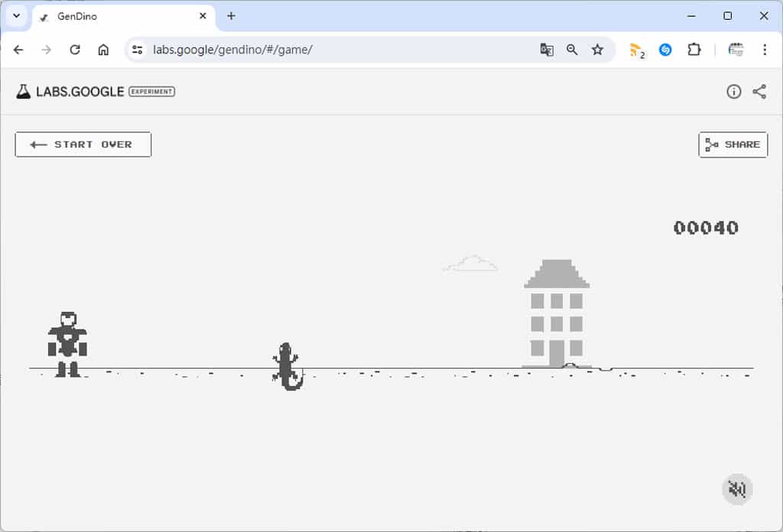The height and width of the screenshot is (532, 783).
Task: Open a new browser tab
Action: click(x=231, y=16)
